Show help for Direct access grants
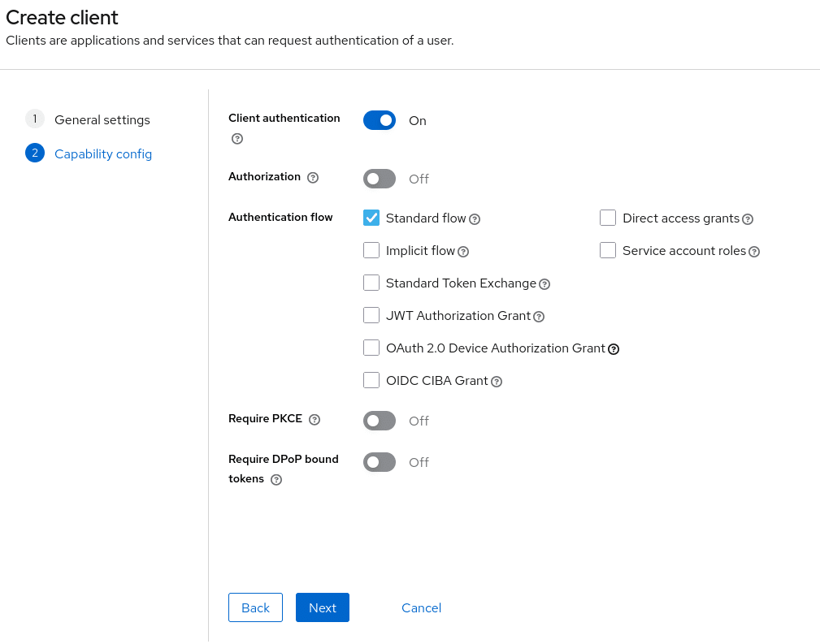Image resolution: width=820 pixels, height=644 pixels. pyautogui.click(x=748, y=219)
